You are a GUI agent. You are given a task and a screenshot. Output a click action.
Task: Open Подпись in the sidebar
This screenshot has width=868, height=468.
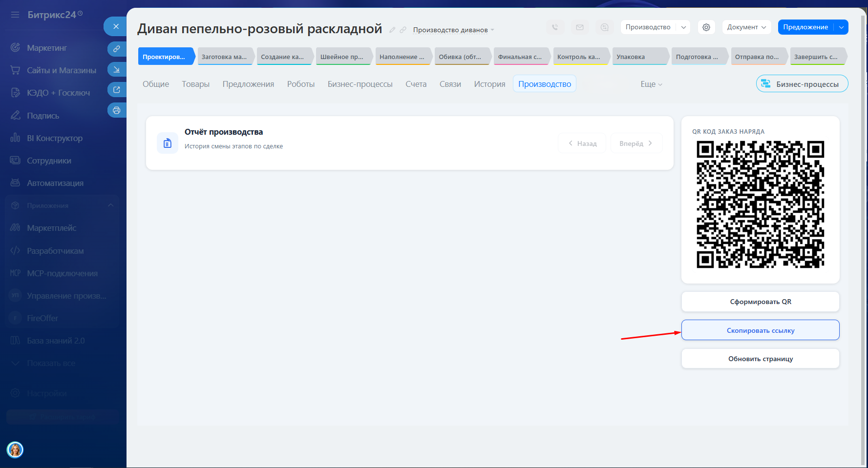pos(43,116)
